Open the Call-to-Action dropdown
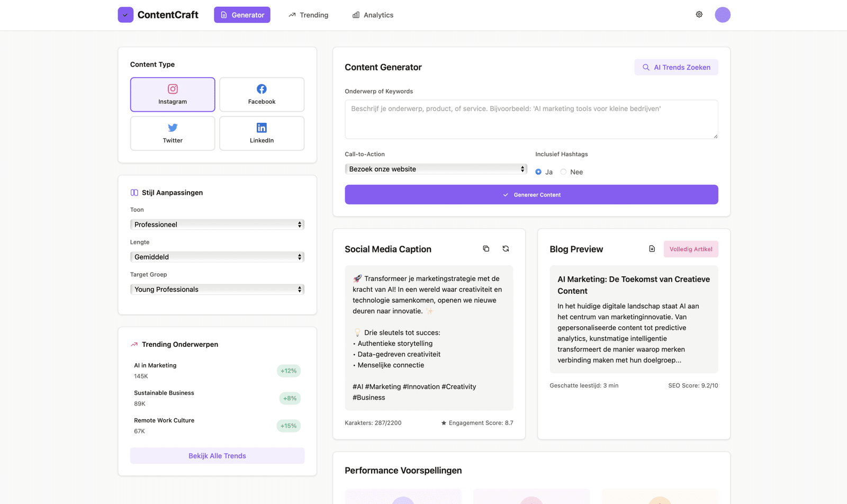This screenshot has width=847, height=504. [x=436, y=169]
